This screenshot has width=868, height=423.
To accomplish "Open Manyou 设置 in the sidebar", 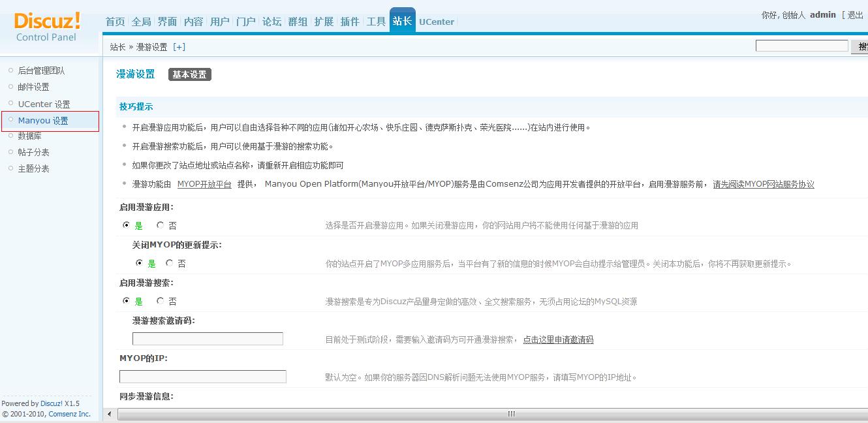I will (x=43, y=121).
